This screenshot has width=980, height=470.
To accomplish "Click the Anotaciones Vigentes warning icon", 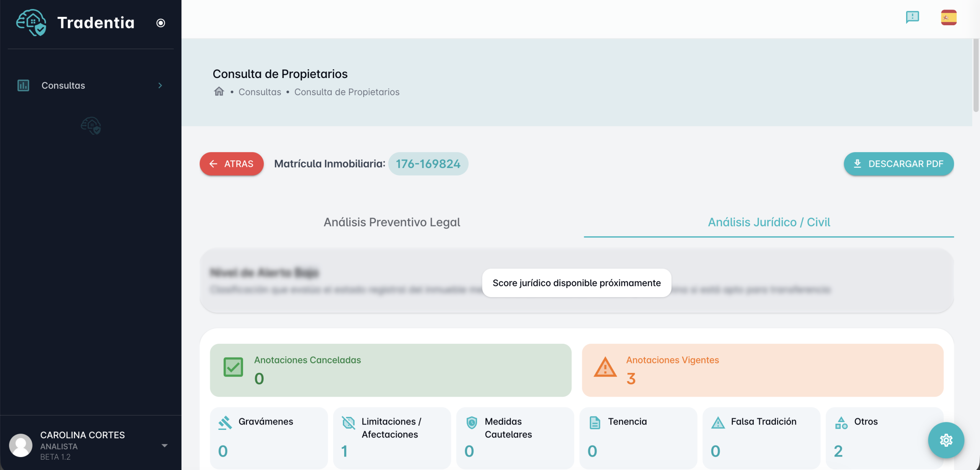I will tap(605, 367).
